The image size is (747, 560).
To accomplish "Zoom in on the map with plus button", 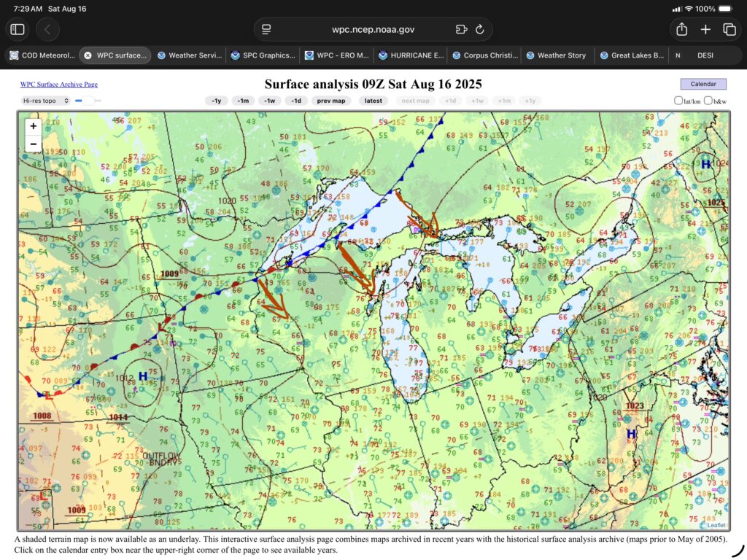I will (33, 126).
